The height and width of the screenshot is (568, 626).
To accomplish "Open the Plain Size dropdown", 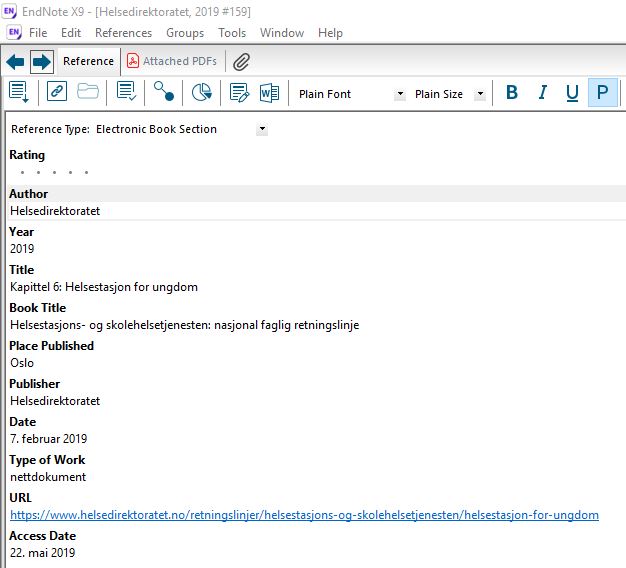I will (x=480, y=94).
